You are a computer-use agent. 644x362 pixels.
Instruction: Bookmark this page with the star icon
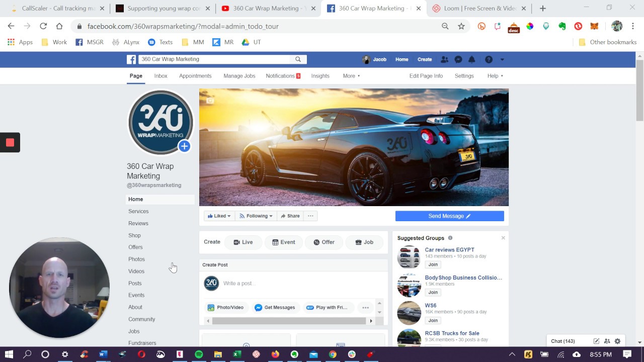[x=461, y=26]
